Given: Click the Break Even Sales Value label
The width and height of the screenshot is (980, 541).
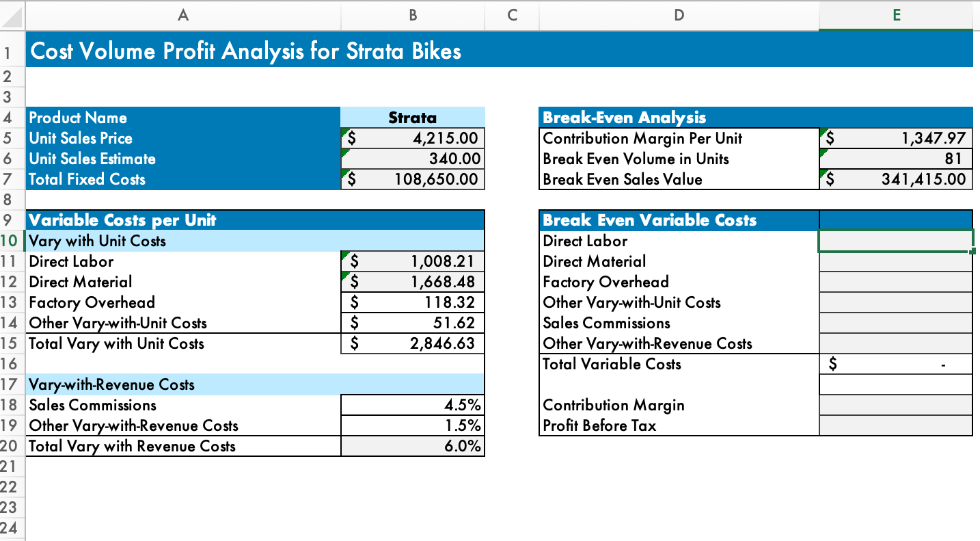Looking at the screenshot, I should tap(622, 179).
